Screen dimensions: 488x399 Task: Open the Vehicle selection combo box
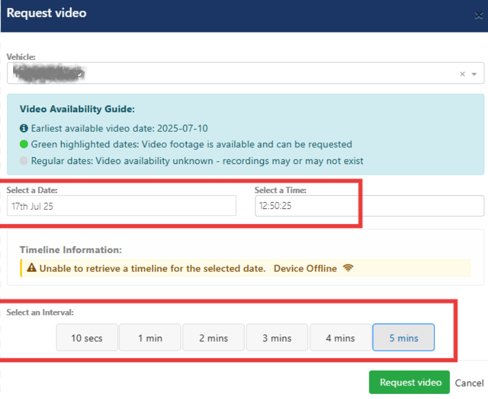245,73
